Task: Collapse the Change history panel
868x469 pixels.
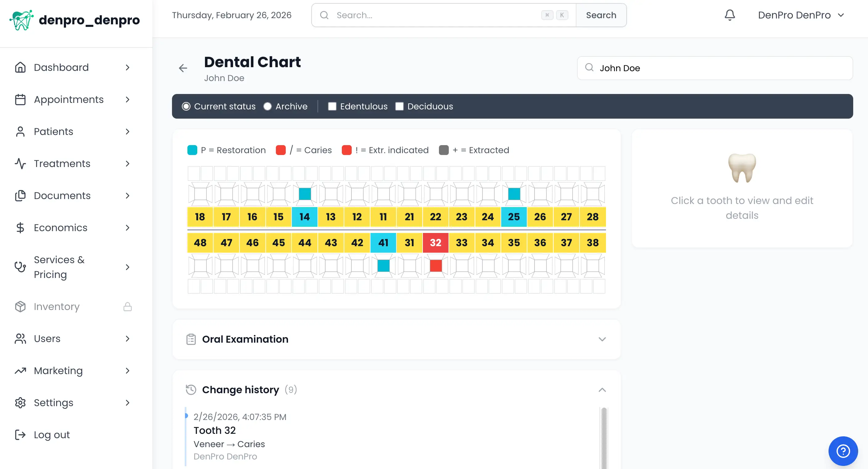Action: [x=603, y=390]
